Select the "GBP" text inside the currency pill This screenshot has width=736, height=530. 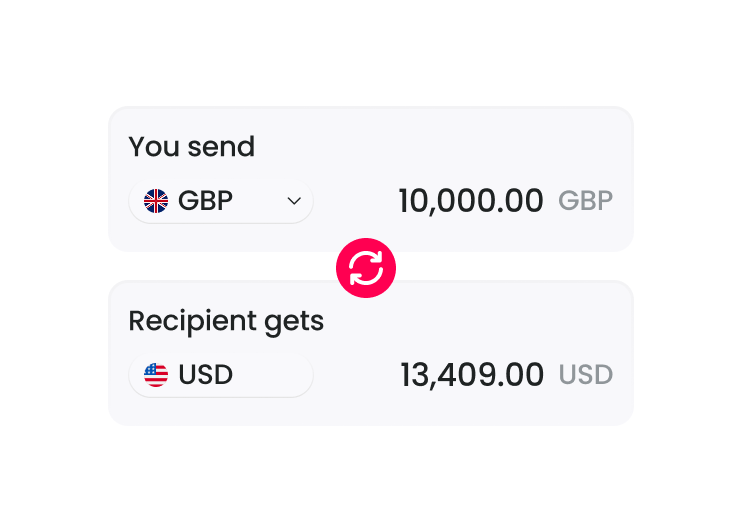point(205,201)
